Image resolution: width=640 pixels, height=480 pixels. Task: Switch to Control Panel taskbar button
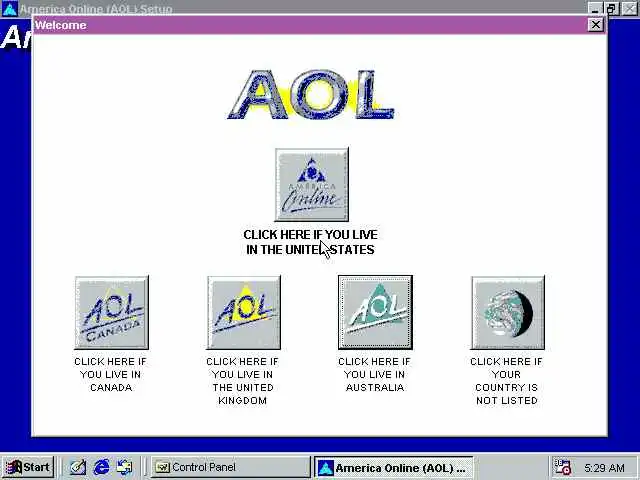231,467
